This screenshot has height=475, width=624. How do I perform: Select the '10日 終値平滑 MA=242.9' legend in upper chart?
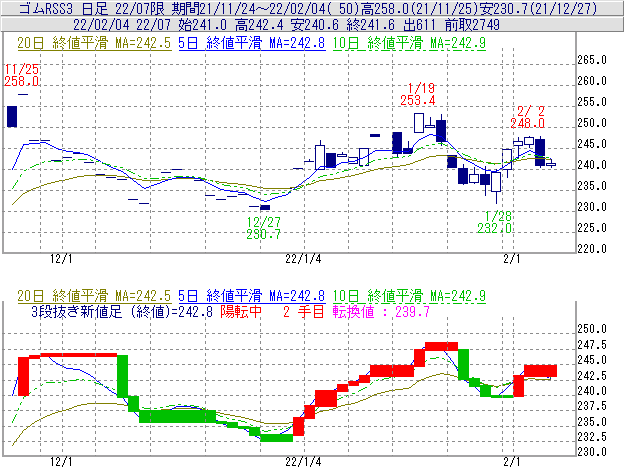click(409, 43)
